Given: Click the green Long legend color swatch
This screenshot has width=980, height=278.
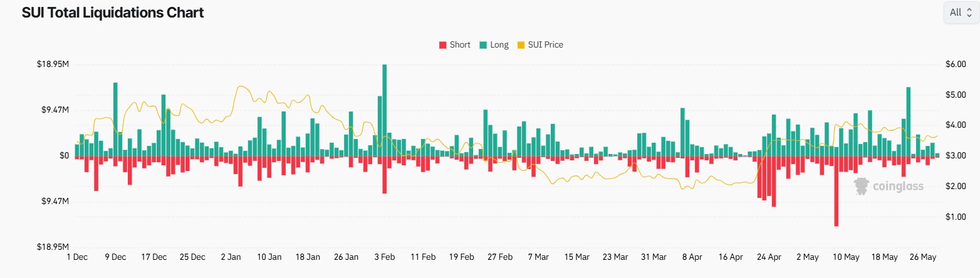Looking at the screenshot, I should click(x=484, y=45).
